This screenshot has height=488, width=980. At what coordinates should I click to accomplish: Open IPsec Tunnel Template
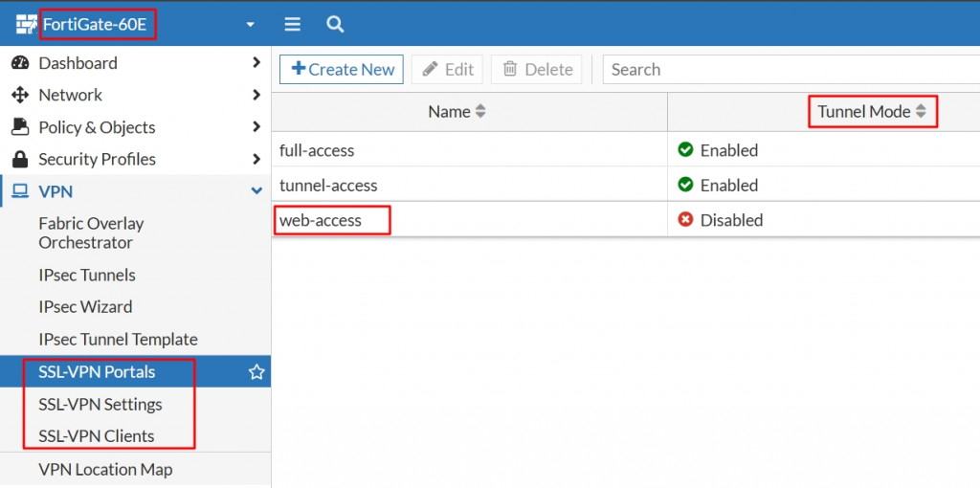(x=118, y=340)
